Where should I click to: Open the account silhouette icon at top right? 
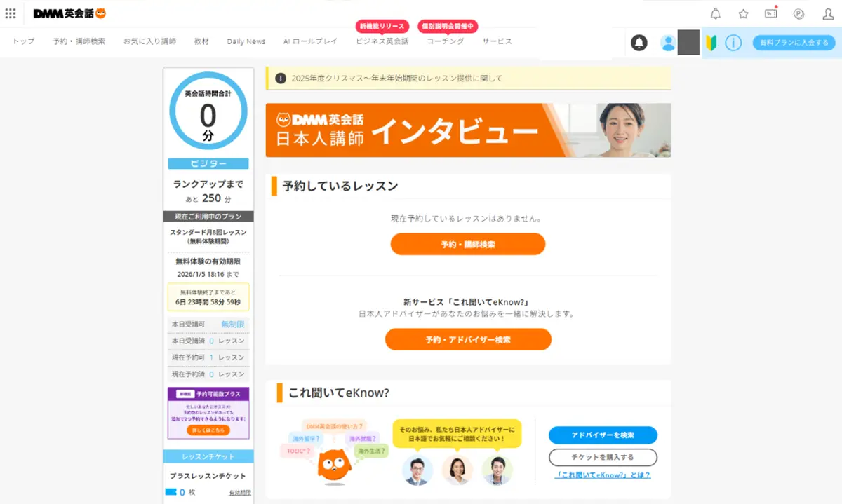click(828, 13)
